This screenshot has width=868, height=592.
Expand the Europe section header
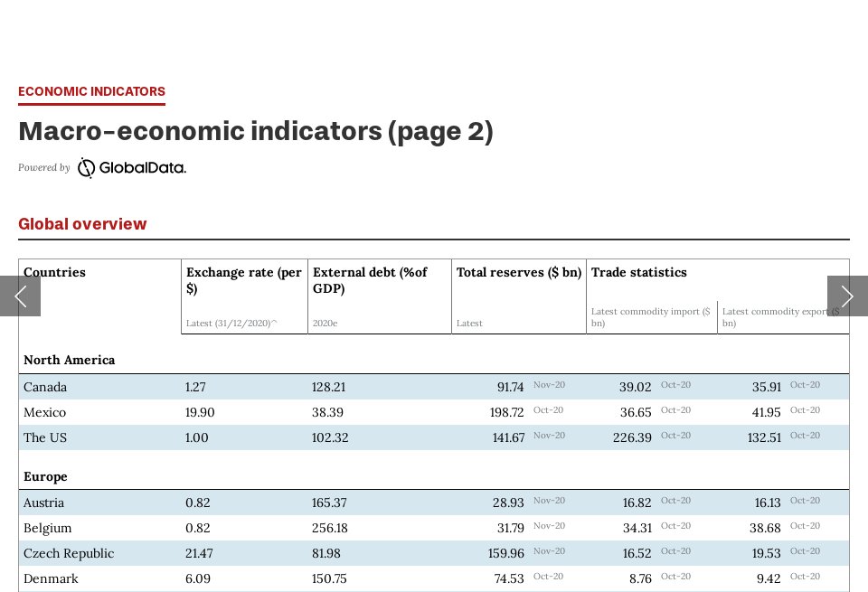click(x=45, y=476)
